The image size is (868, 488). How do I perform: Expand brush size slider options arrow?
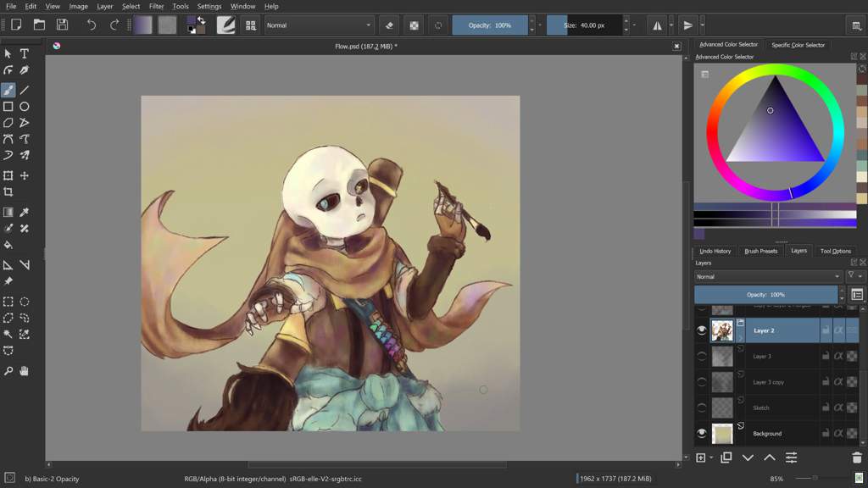[x=634, y=25]
